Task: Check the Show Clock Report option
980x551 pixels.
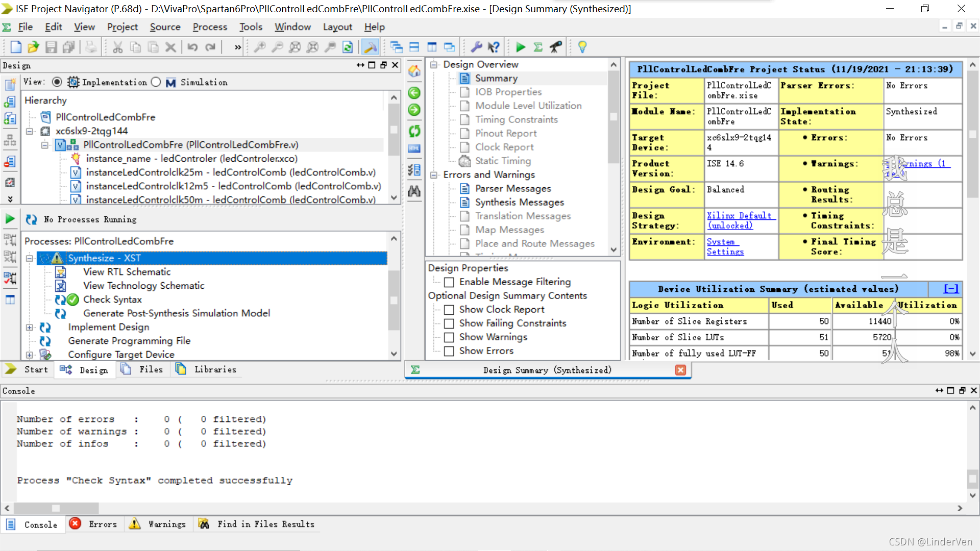Action: (x=449, y=310)
